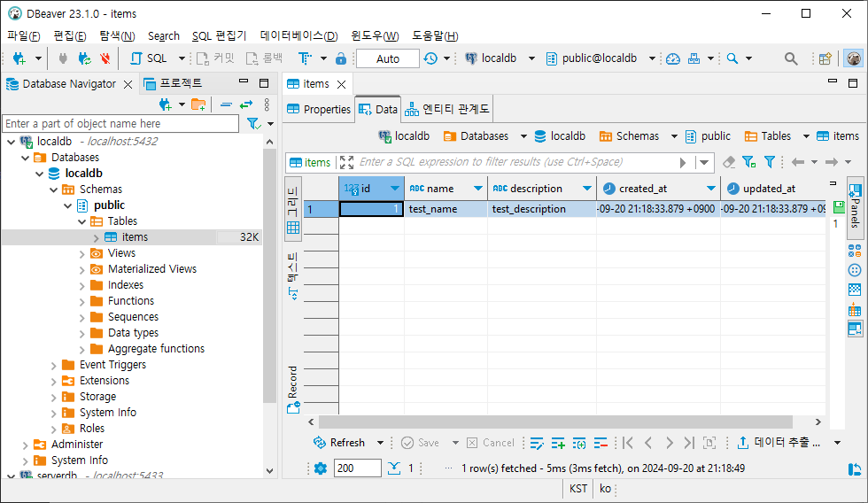Expand the Functions tree node

(81, 302)
